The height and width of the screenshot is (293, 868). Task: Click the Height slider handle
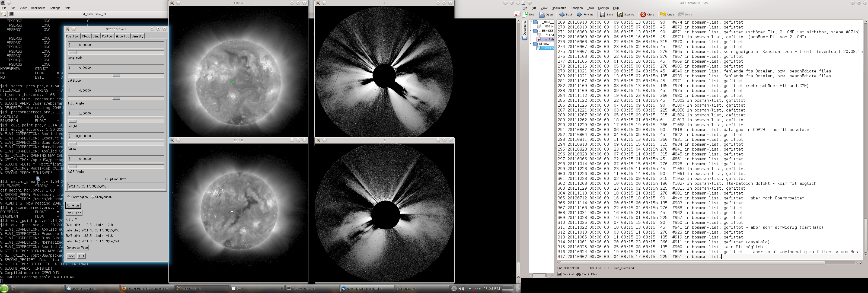(x=72, y=121)
